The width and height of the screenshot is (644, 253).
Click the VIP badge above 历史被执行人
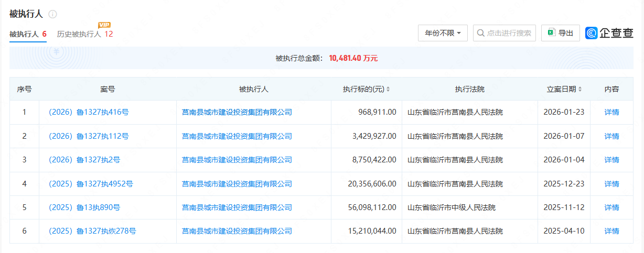click(104, 25)
